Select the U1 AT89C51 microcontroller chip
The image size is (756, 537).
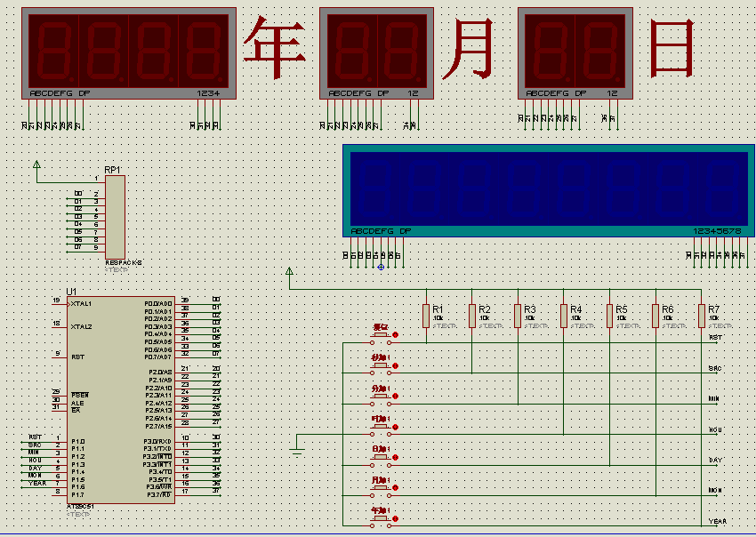tap(121, 399)
